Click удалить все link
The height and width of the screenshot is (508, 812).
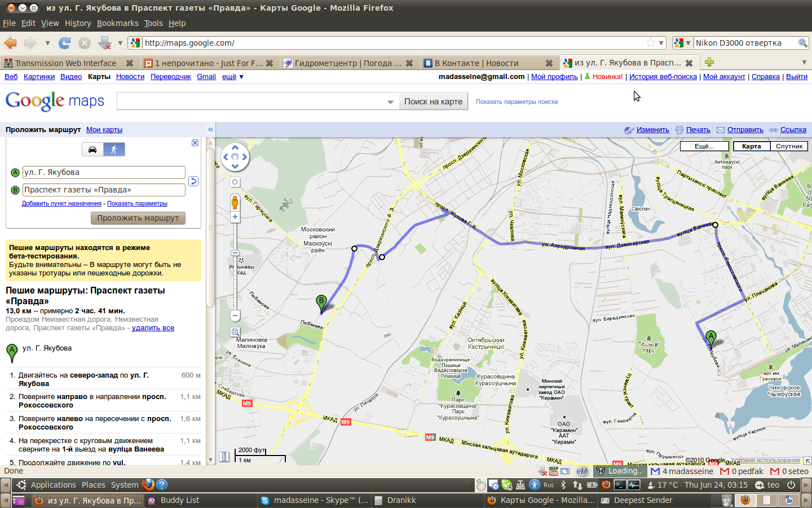tap(153, 328)
